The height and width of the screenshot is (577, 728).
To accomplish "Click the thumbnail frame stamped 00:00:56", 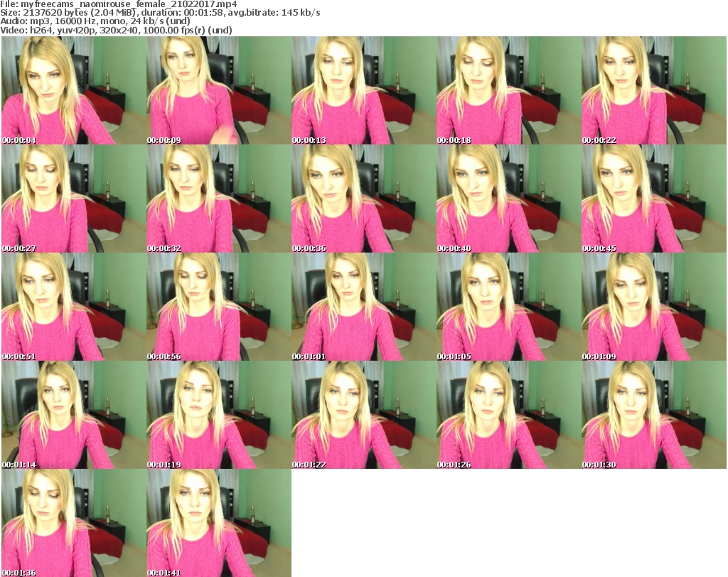I will click(x=219, y=307).
